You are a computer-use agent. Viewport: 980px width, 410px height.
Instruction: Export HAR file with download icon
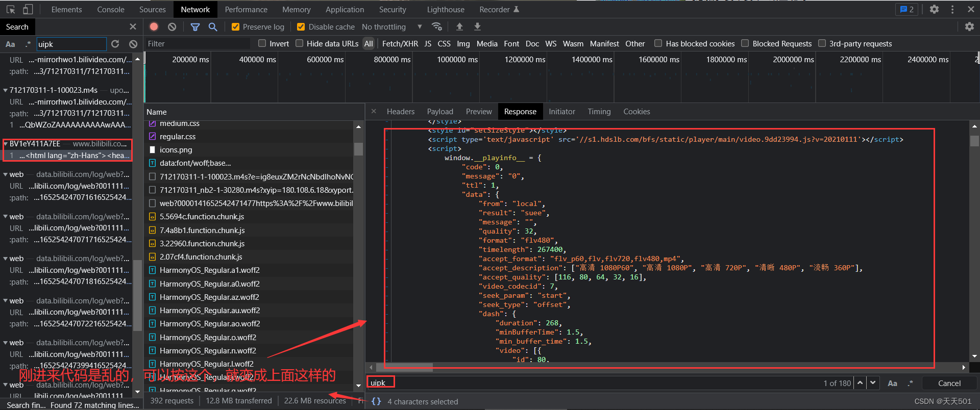coord(477,27)
